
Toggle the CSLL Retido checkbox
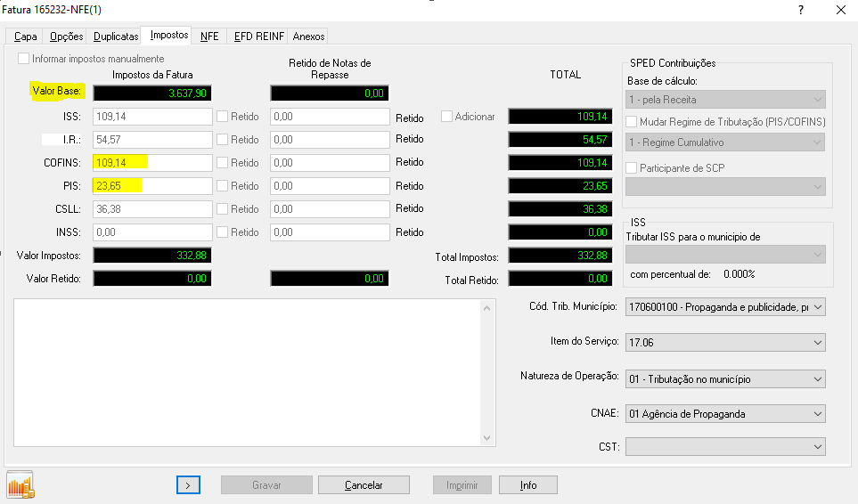point(222,209)
